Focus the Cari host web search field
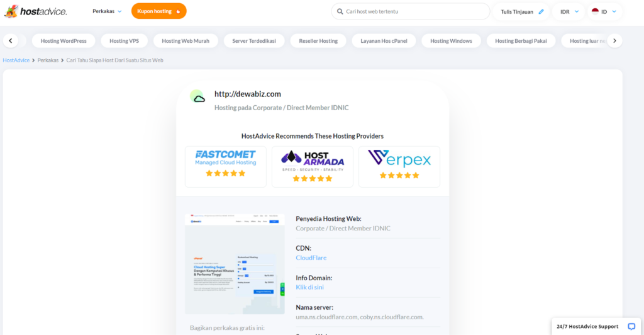Viewport: 644px width, 335px height. (x=415, y=11)
